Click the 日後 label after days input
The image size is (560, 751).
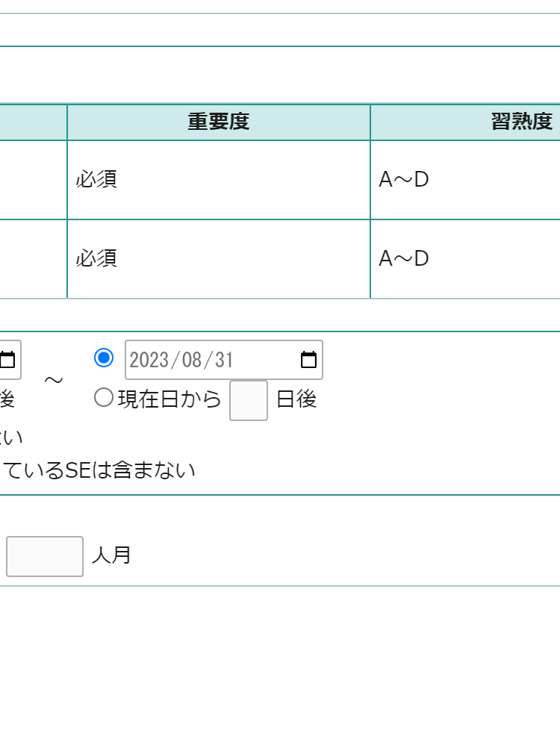tap(296, 399)
